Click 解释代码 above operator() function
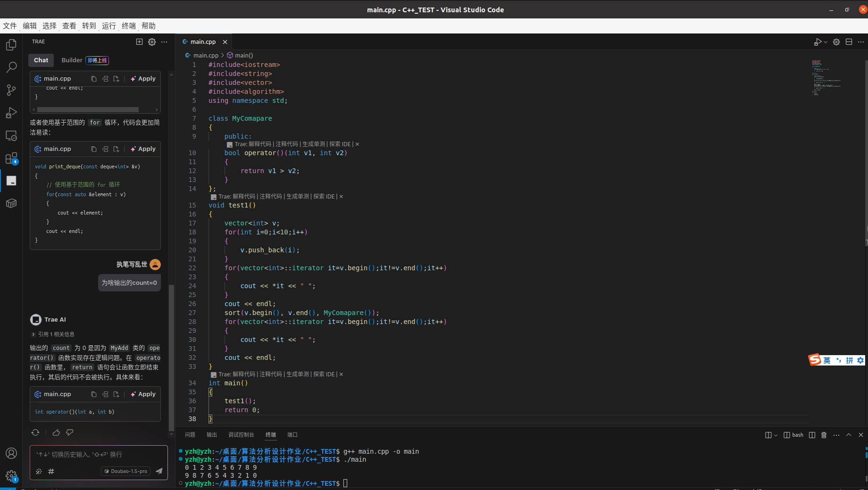Image resolution: width=868 pixels, height=490 pixels. click(260, 144)
